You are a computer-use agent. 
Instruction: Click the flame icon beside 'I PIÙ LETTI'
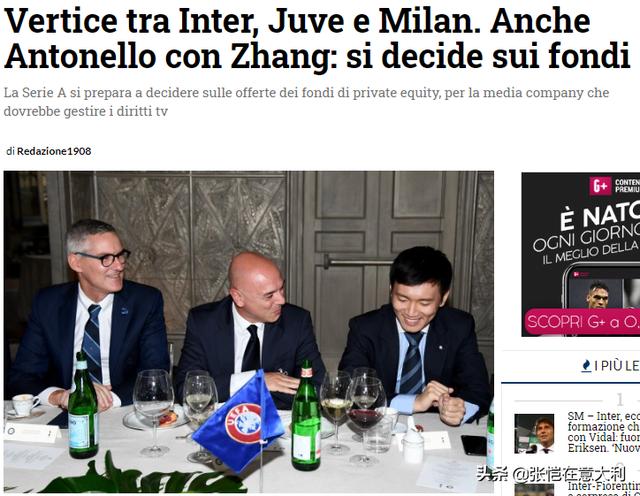(x=586, y=366)
